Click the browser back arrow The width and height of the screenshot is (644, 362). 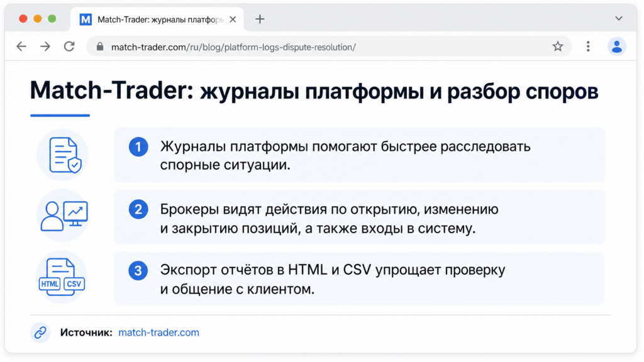point(21,47)
